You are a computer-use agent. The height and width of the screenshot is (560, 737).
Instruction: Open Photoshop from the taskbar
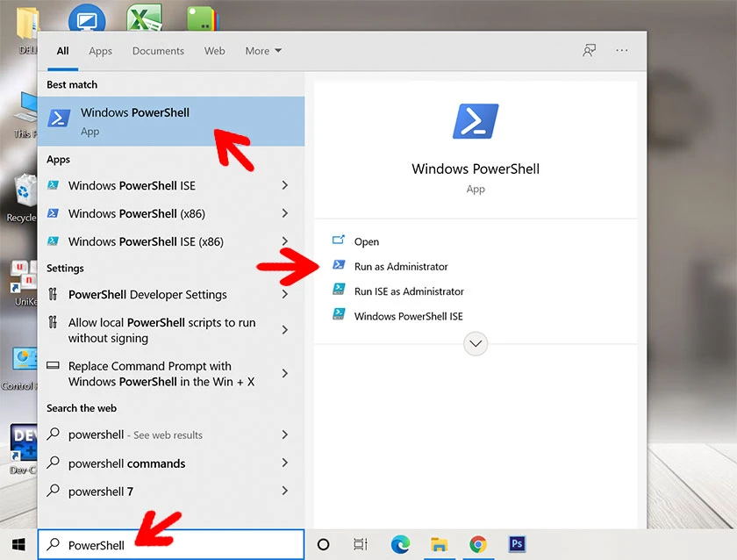pyautogui.click(x=517, y=544)
